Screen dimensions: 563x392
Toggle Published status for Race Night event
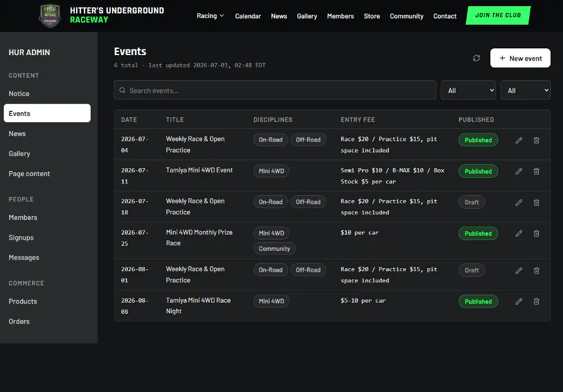point(478,301)
